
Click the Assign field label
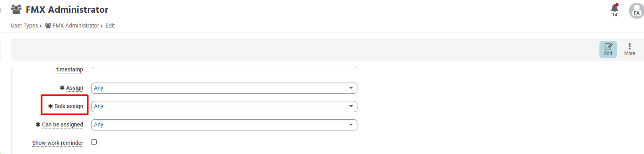74,88
